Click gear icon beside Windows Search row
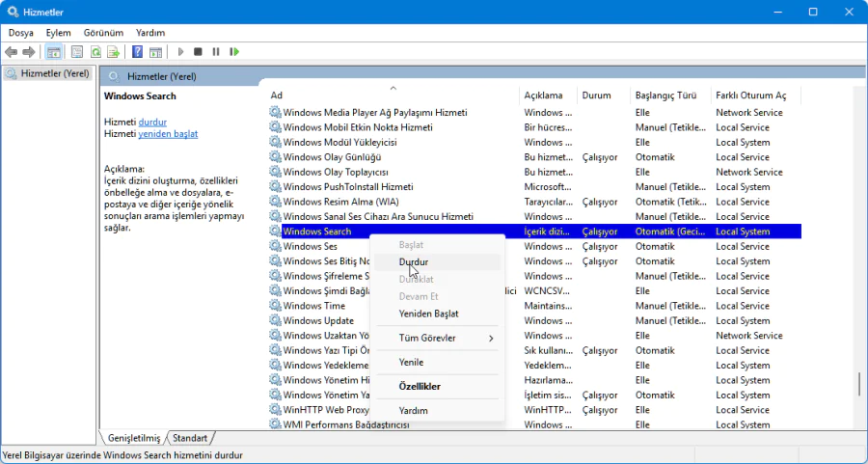 tap(275, 232)
